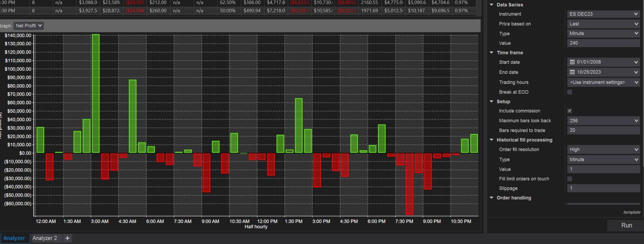Click the tallest green bar at 3:00 AM
Viewport: 644px width, 244px height.
click(x=96, y=94)
